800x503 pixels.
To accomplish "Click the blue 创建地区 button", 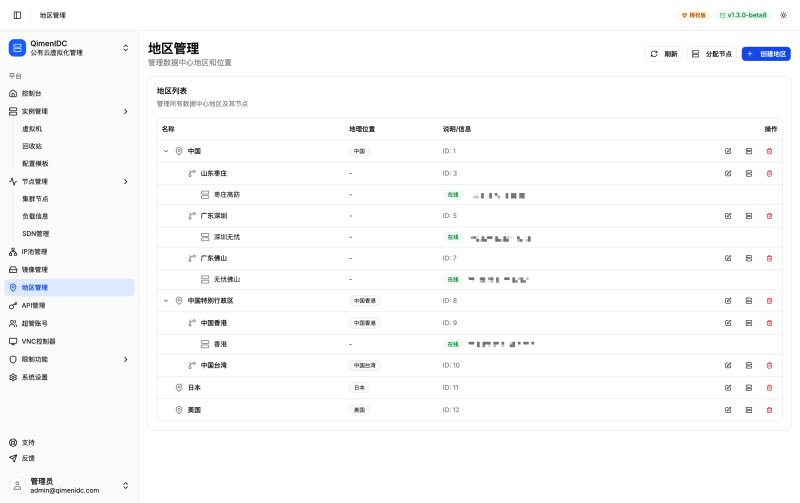I will pos(766,54).
